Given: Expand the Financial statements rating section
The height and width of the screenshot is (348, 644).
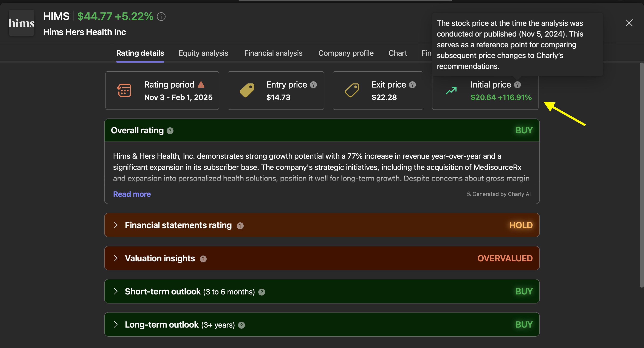Looking at the screenshot, I should (x=116, y=225).
